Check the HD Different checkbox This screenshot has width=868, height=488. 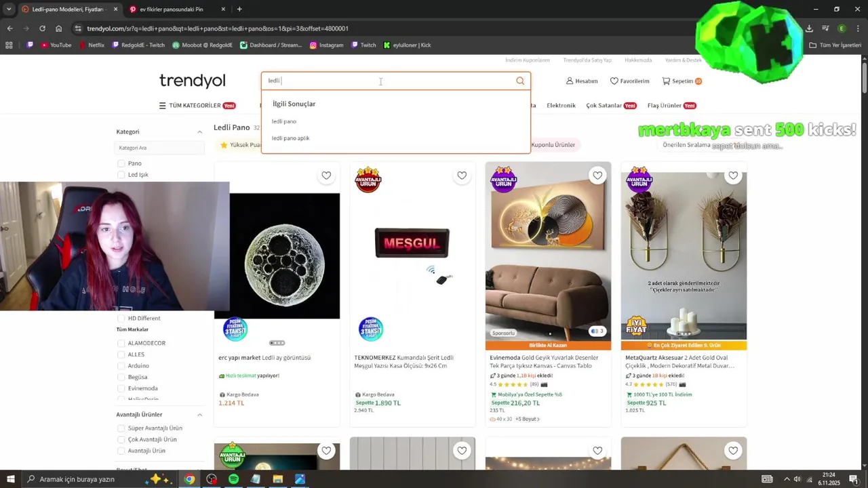[x=121, y=319]
